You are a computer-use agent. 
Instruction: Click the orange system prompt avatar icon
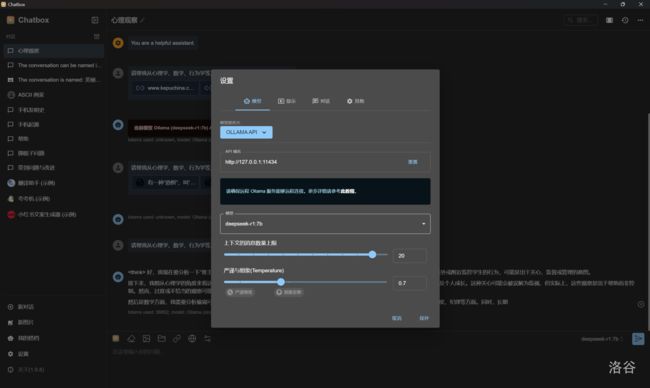coord(118,43)
